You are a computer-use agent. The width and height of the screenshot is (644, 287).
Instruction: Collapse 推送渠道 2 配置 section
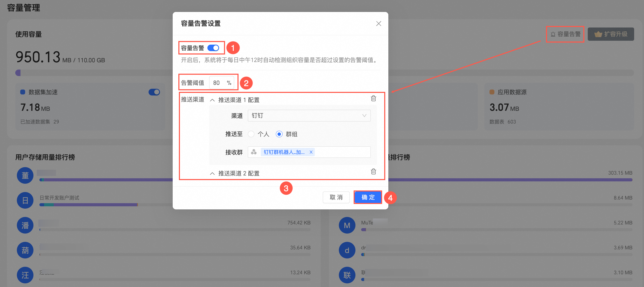coord(212,174)
